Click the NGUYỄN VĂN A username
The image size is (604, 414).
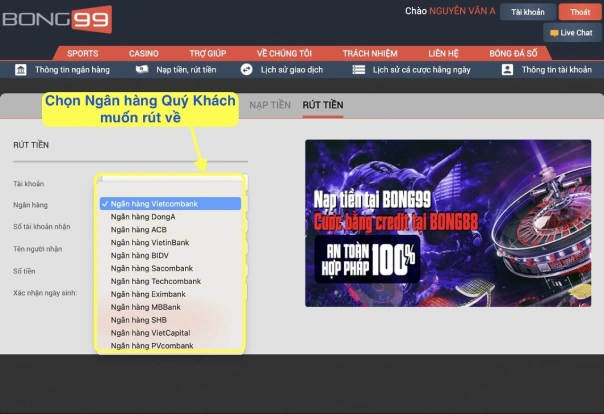pyautogui.click(x=462, y=11)
